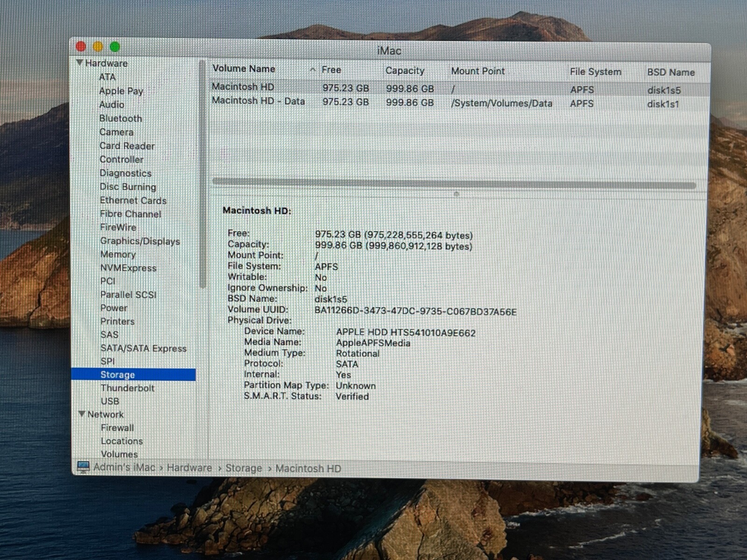Select Camera in the sidebar
This screenshot has height=560, width=747.
coord(116,132)
